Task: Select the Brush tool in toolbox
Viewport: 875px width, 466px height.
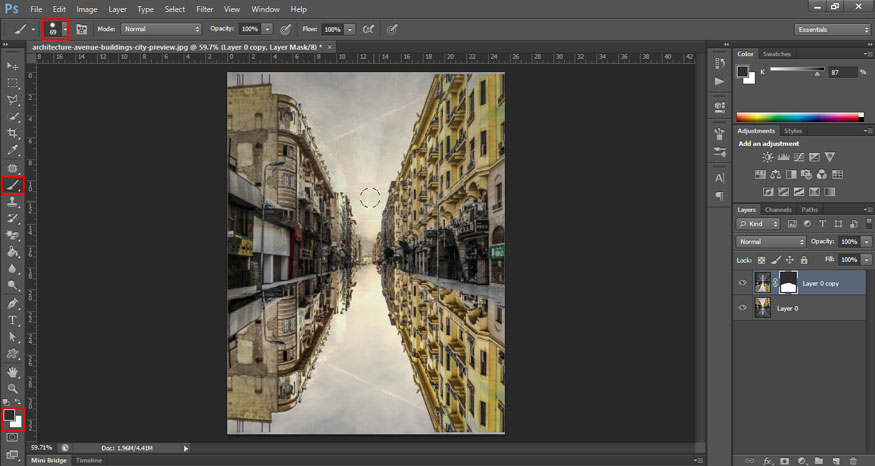Action: point(12,185)
